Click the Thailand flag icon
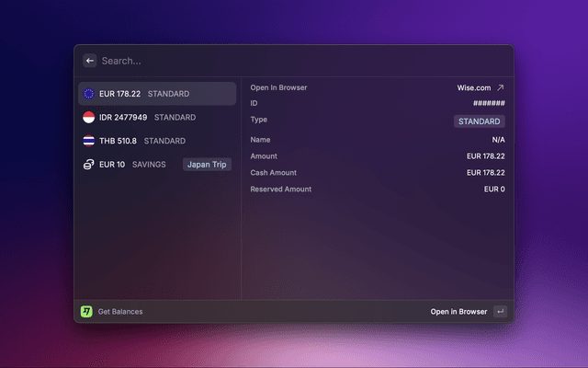 pyautogui.click(x=88, y=141)
